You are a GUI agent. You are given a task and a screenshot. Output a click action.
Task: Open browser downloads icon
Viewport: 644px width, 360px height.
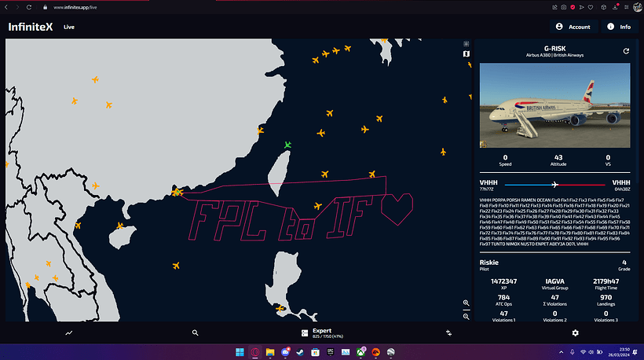[615, 7]
